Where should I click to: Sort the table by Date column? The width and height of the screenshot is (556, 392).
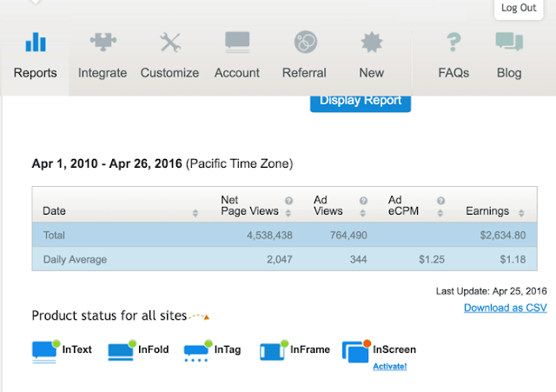coord(195,213)
